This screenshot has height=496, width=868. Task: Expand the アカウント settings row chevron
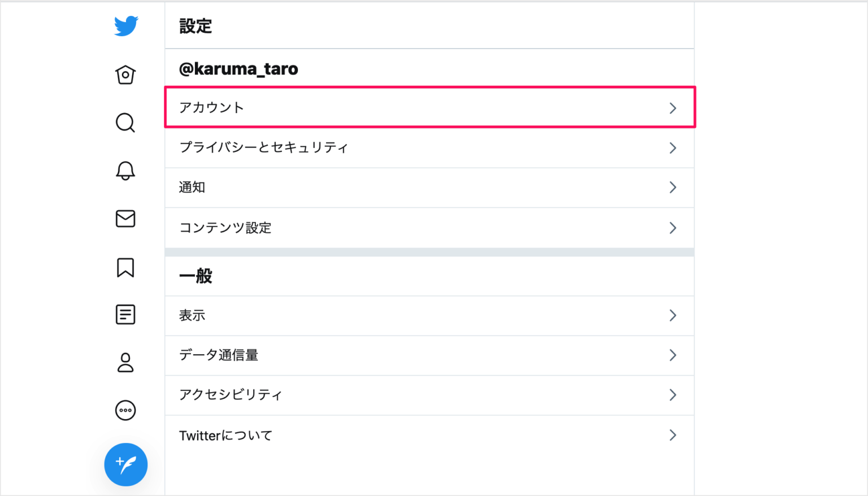[672, 107]
